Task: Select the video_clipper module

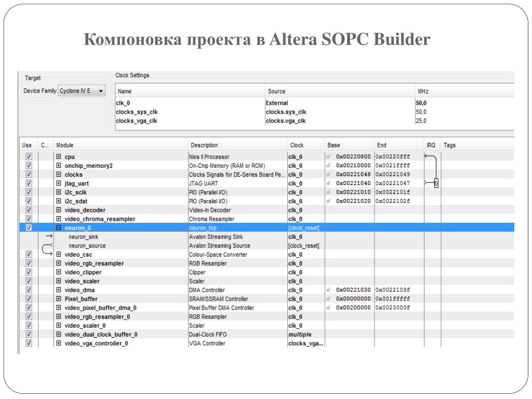Action: [x=83, y=272]
